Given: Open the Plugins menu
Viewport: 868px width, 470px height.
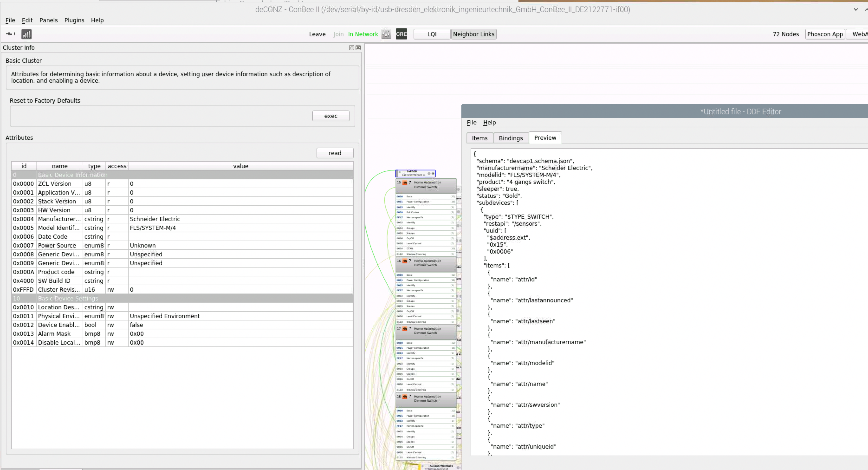Looking at the screenshot, I should click(74, 20).
